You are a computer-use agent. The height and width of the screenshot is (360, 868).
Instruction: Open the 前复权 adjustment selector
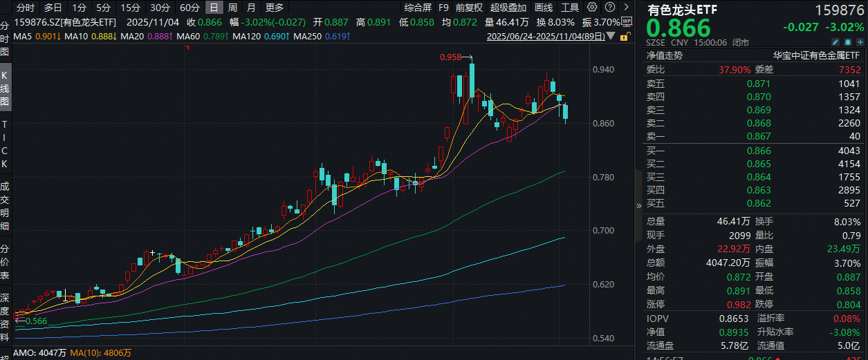469,8
